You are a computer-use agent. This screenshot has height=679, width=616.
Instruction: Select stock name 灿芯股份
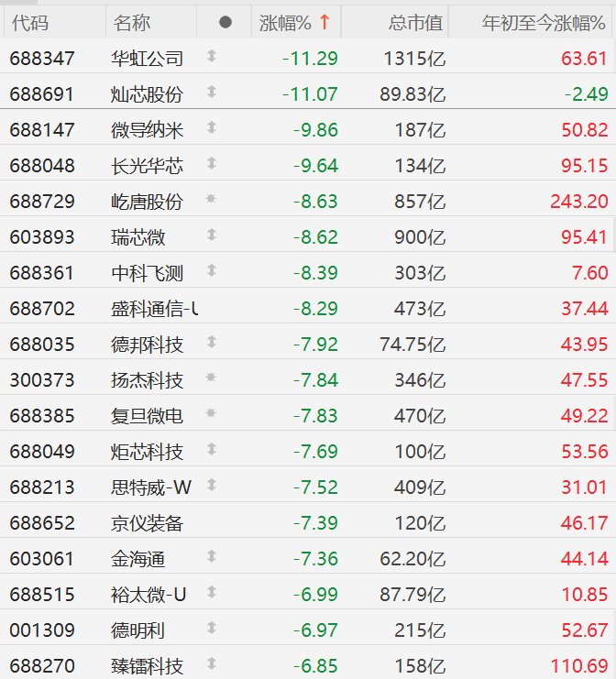[147, 94]
